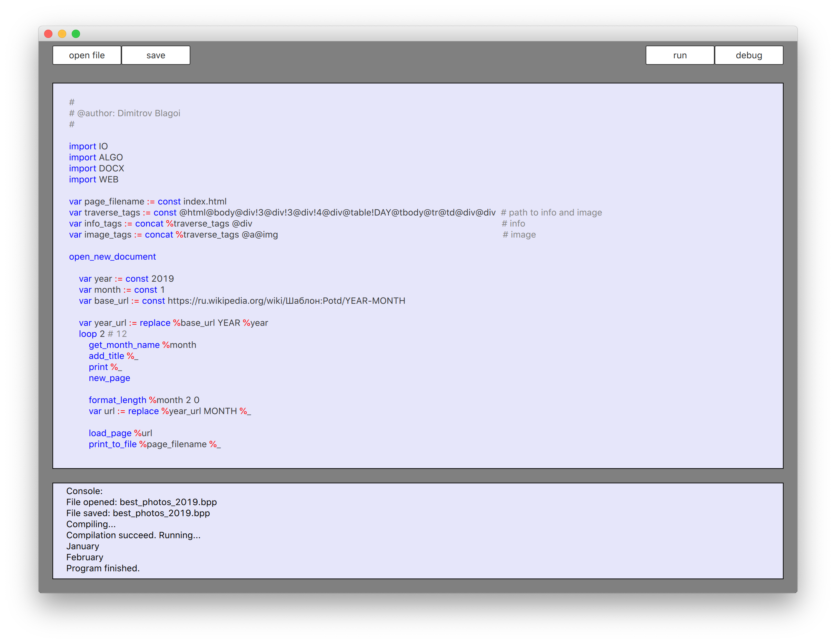Click the traverse_tags const path value
Viewport: 836px width, 644px height.
pos(337,212)
